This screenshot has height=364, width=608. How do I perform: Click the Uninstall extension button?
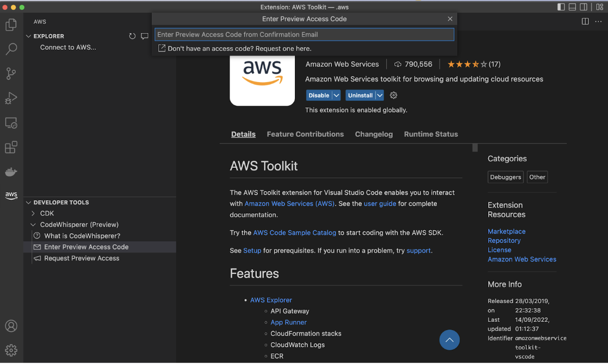pos(360,95)
